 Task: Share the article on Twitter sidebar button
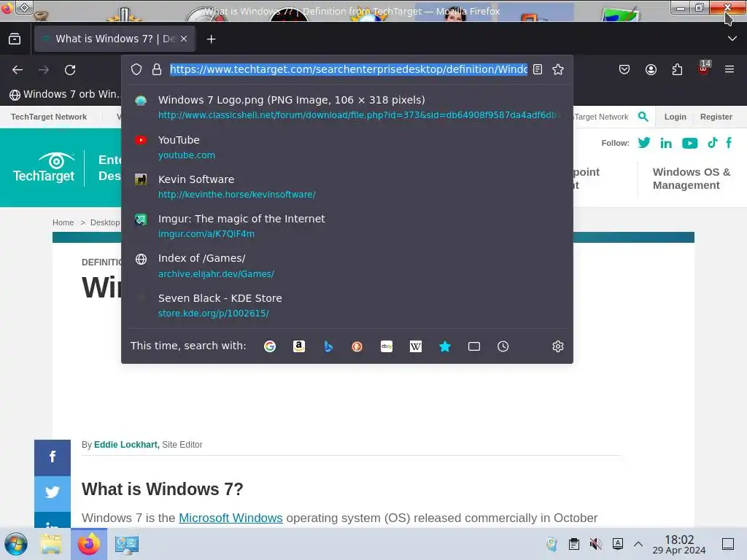click(x=53, y=493)
